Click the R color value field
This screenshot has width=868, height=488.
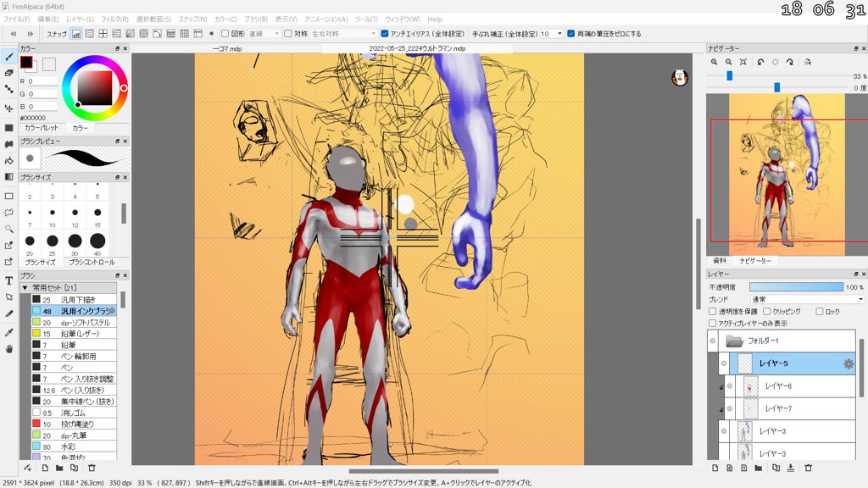[x=42, y=81]
